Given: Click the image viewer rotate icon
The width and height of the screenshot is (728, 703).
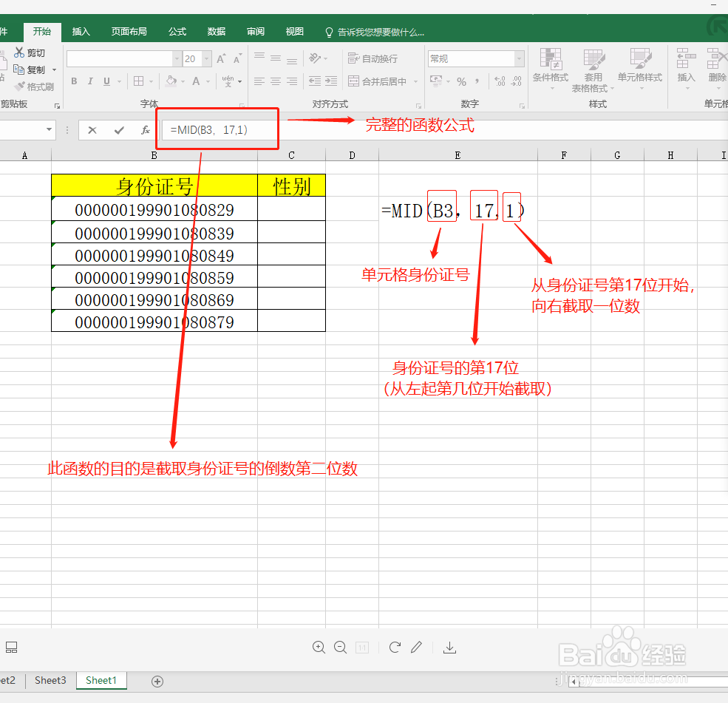Looking at the screenshot, I should point(395,648).
